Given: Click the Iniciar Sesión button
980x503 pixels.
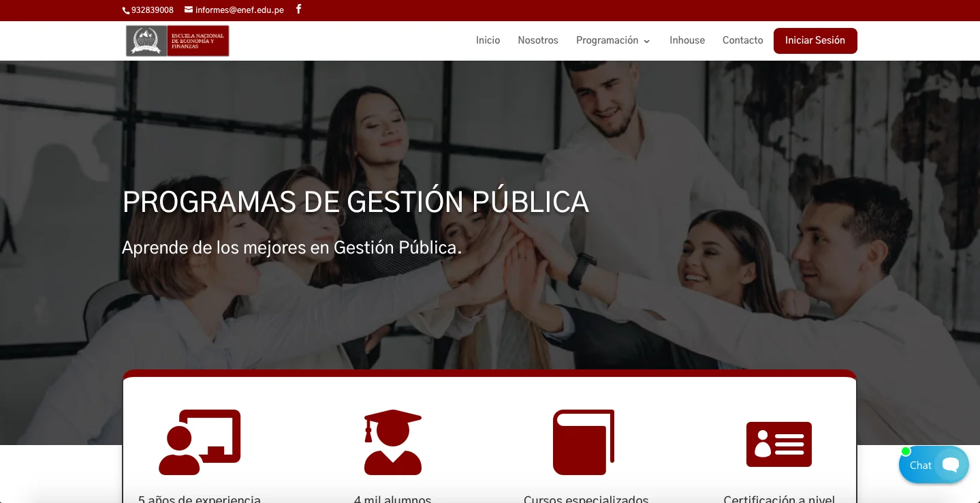Looking at the screenshot, I should coord(815,40).
